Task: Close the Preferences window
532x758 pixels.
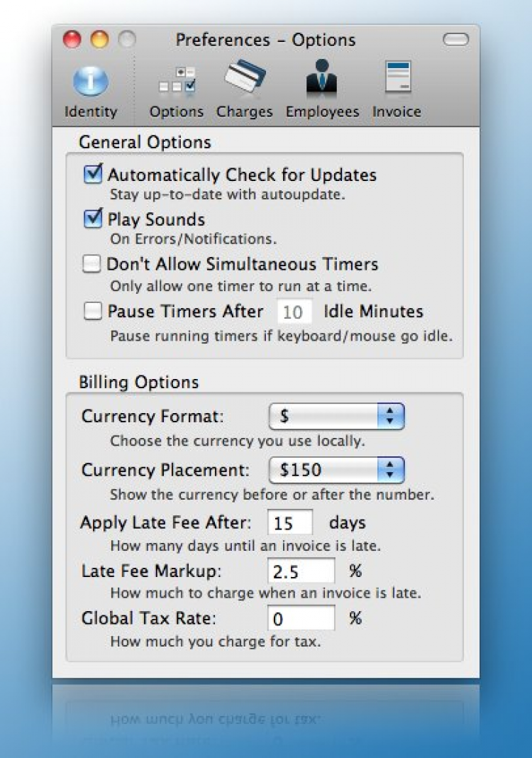Action: [x=72, y=40]
